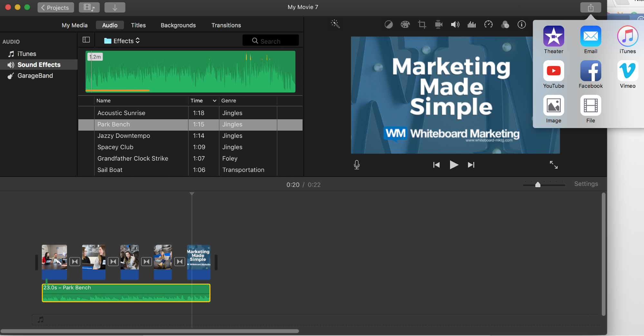The image size is (644, 336).
Task: Open the color correction palette tool
Action: 405,24
